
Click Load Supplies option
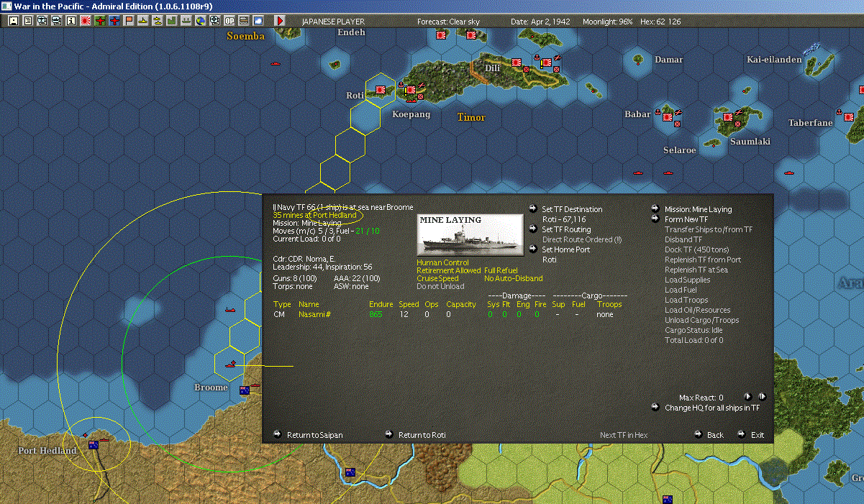[x=687, y=280]
